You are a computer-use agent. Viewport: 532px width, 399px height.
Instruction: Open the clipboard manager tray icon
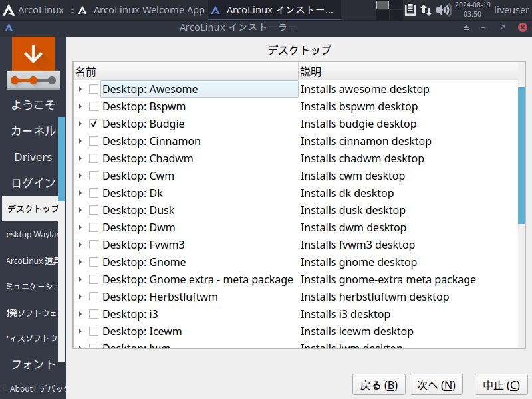pyautogui.click(x=410, y=10)
